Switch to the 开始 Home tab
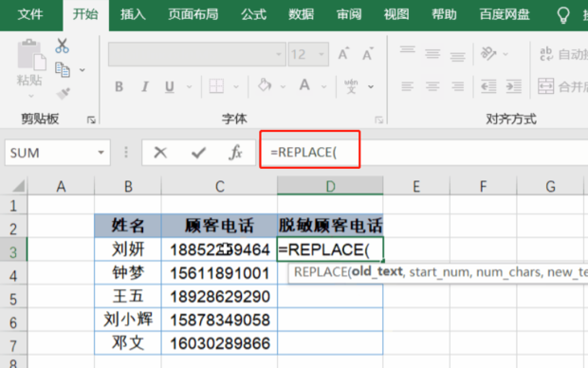This screenshot has height=368, width=588. [85, 14]
